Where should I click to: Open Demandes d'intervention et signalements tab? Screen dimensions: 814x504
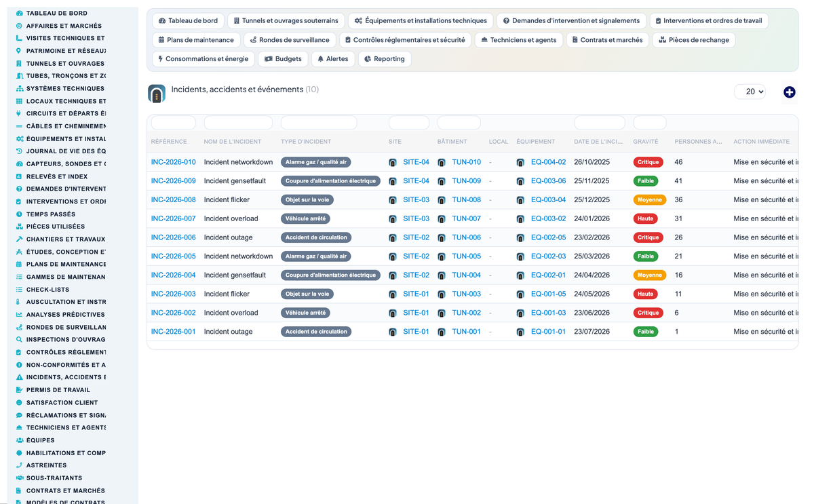(571, 20)
